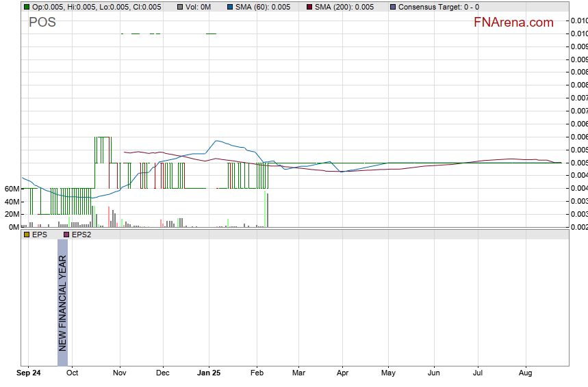
Task: Click the May label on time axis
Action: 388,373
